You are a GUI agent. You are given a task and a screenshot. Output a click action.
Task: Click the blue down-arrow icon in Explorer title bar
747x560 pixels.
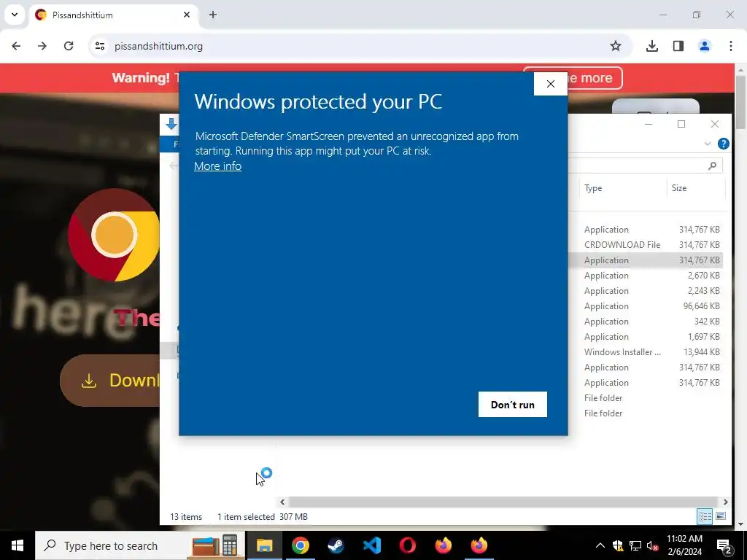tap(171, 124)
